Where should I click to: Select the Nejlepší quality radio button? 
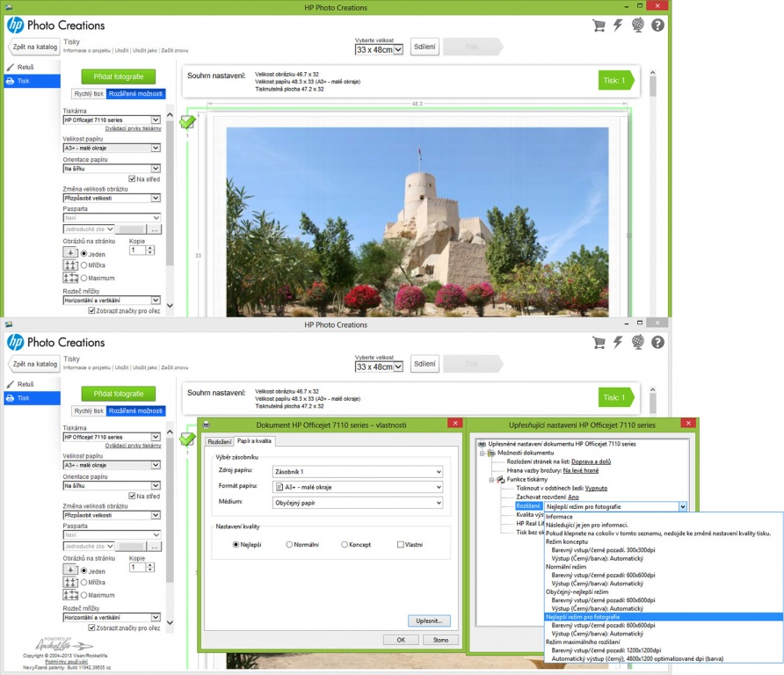(236, 545)
